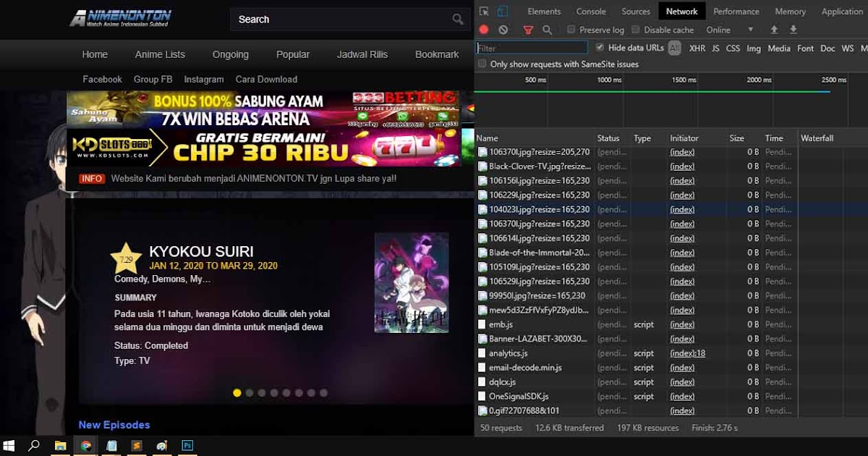Toggle the device toolbar icon
This screenshot has width=868, height=456.
click(x=502, y=12)
